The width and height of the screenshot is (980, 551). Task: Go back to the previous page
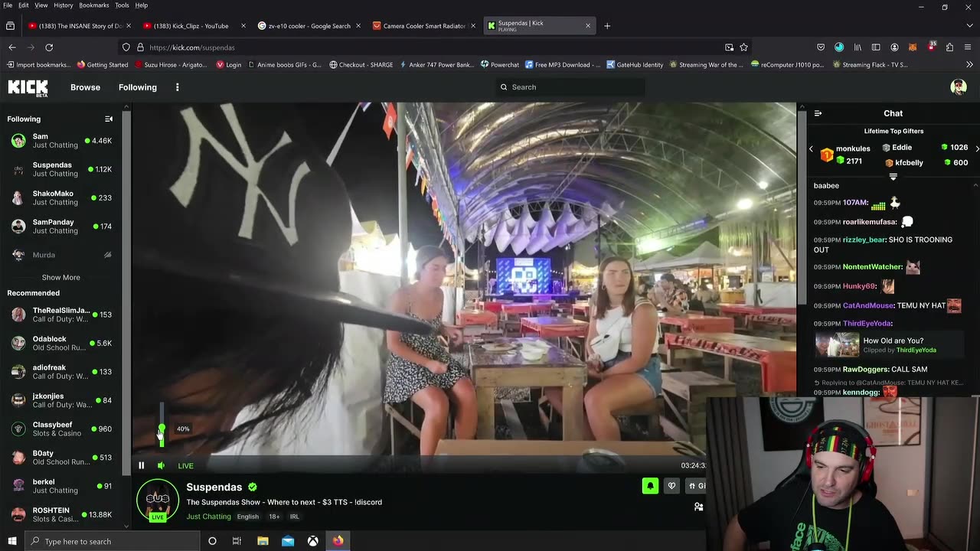(12, 47)
